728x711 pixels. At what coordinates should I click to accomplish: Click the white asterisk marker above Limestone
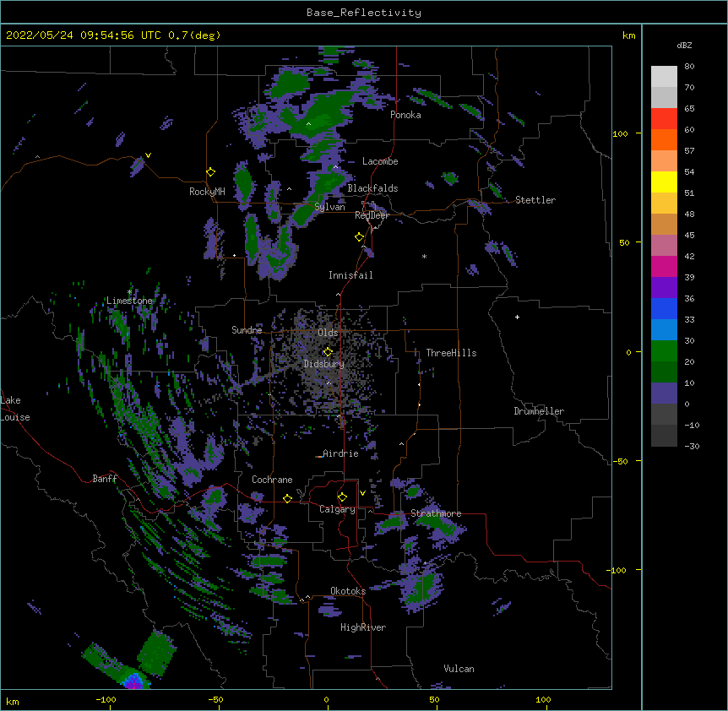point(129,292)
